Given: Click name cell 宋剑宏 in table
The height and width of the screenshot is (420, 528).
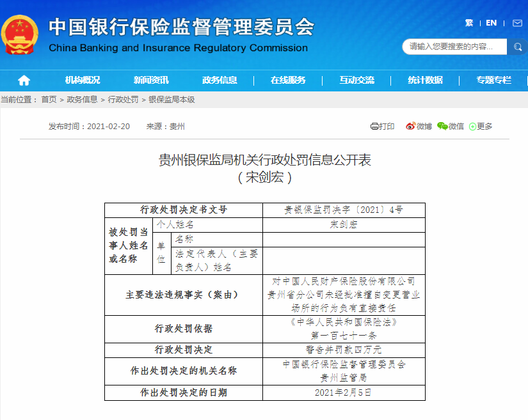Looking at the screenshot, I should point(344,224).
